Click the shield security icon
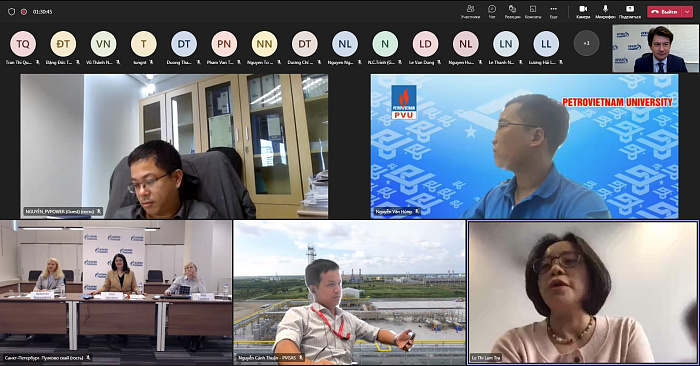The image size is (700, 366). tap(12, 12)
